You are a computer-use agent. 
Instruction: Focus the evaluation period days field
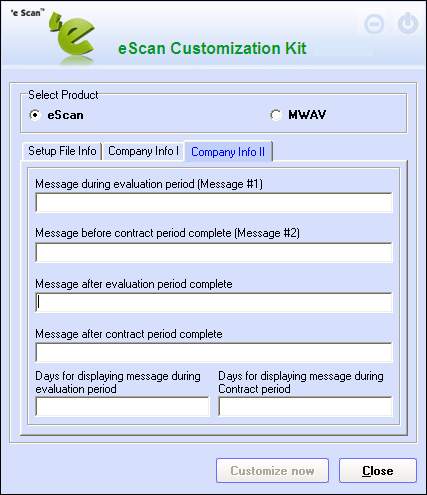point(122,406)
